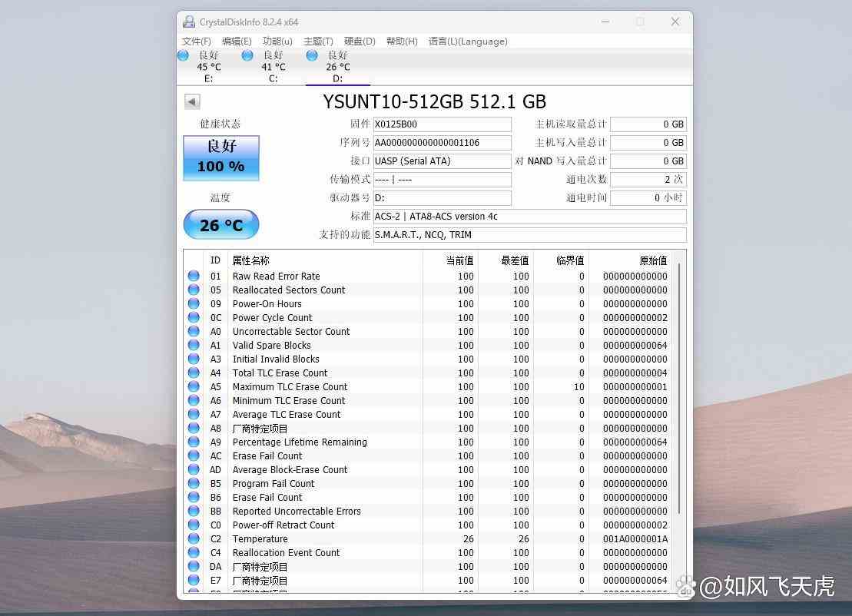This screenshot has height=616, width=852.
Task: Open the 功能(u) menu
Action: pyautogui.click(x=277, y=41)
